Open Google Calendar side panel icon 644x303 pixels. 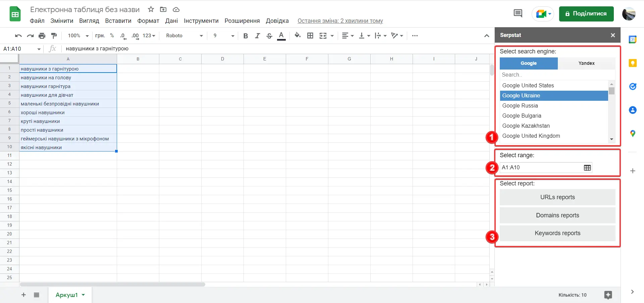point(633,40)
